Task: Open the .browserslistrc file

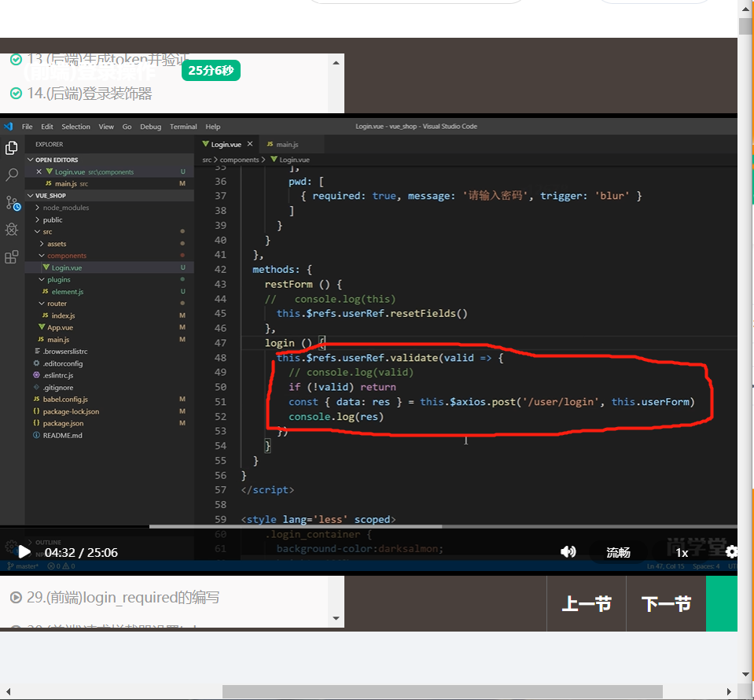Action: tap(65, 352)
